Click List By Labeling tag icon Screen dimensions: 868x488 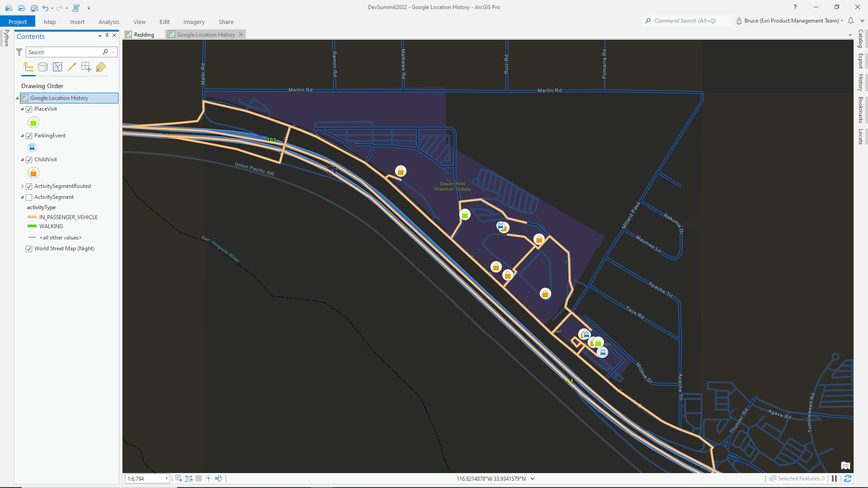(x=101, y=67)
